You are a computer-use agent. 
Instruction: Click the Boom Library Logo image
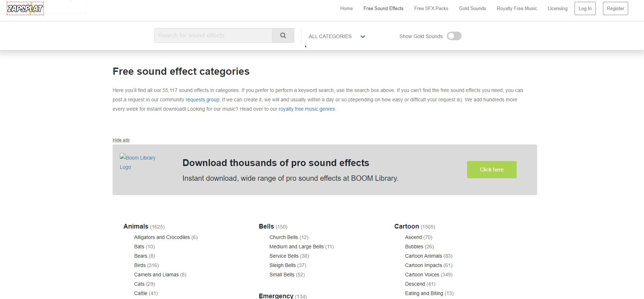[138, 162]
